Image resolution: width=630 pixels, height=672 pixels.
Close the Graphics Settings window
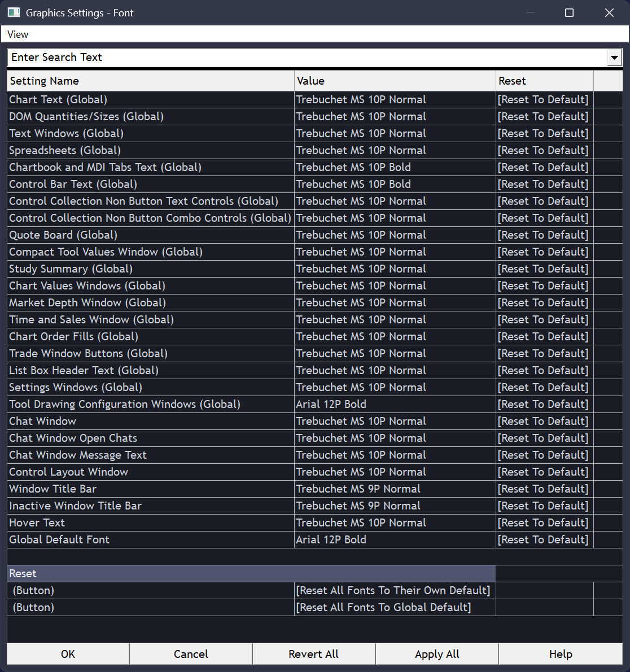tap(609, 13)
